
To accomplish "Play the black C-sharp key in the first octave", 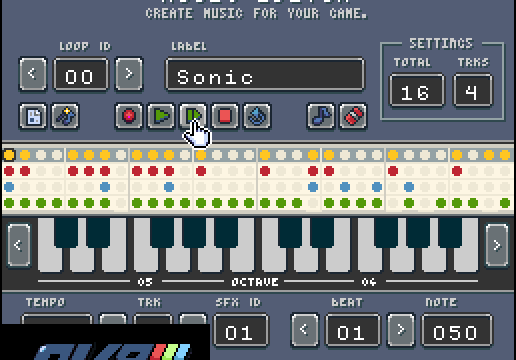I will pos(66,233).
